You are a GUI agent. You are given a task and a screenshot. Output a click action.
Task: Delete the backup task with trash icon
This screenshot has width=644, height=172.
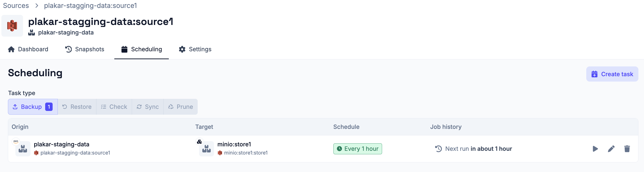[627, 149]
